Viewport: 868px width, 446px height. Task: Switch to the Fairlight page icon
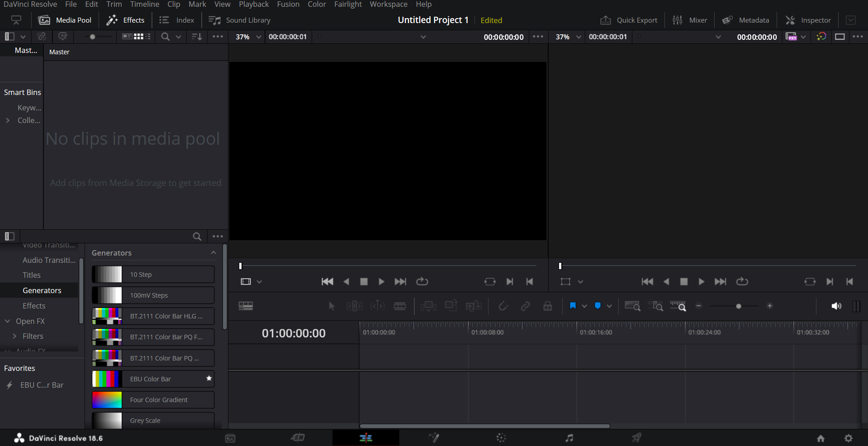coord(569,438)
